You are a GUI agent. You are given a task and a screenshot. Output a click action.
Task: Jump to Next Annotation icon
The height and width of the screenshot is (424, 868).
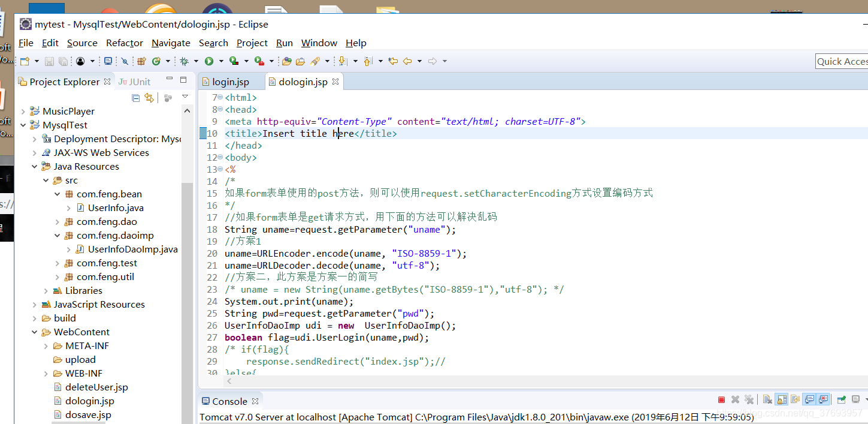[x=343, y=61]
